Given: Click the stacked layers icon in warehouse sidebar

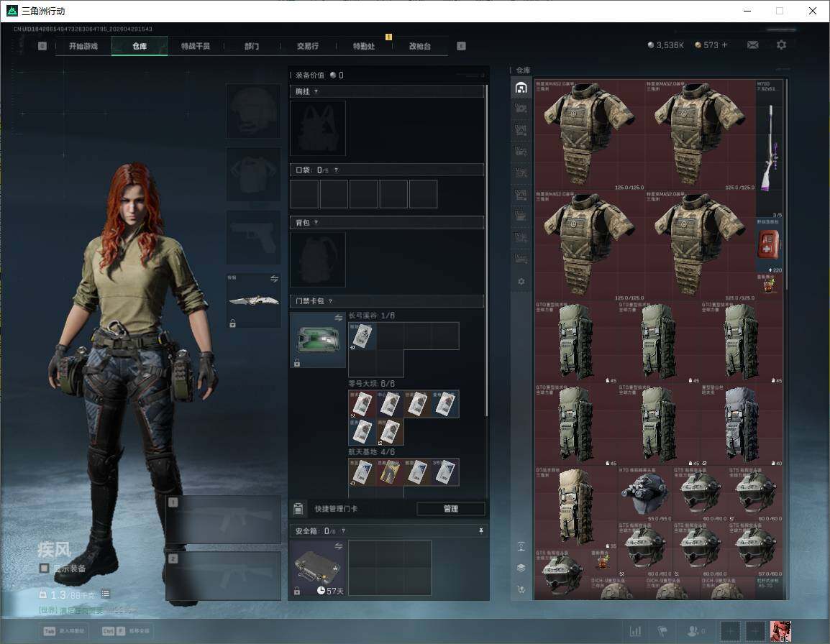Looking at the screenshot, I should 521,568.
